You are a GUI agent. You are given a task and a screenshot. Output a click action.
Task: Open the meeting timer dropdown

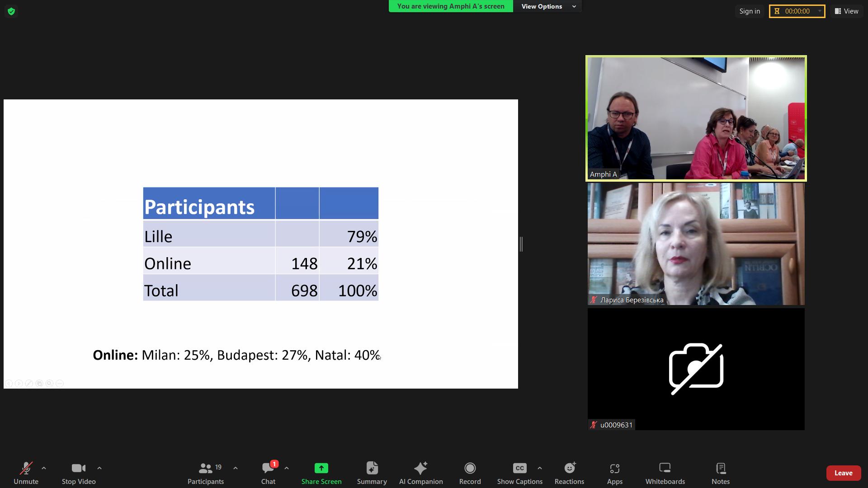point(820,11)
